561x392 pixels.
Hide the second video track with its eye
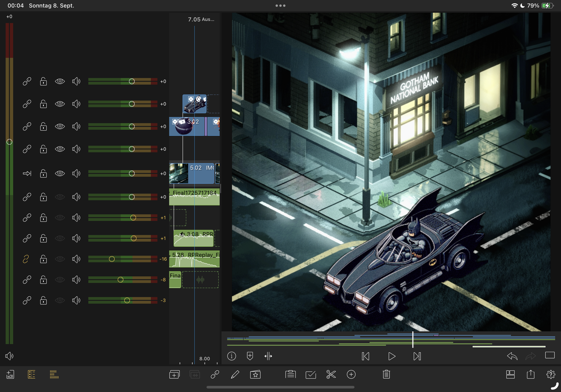(60, 104)
